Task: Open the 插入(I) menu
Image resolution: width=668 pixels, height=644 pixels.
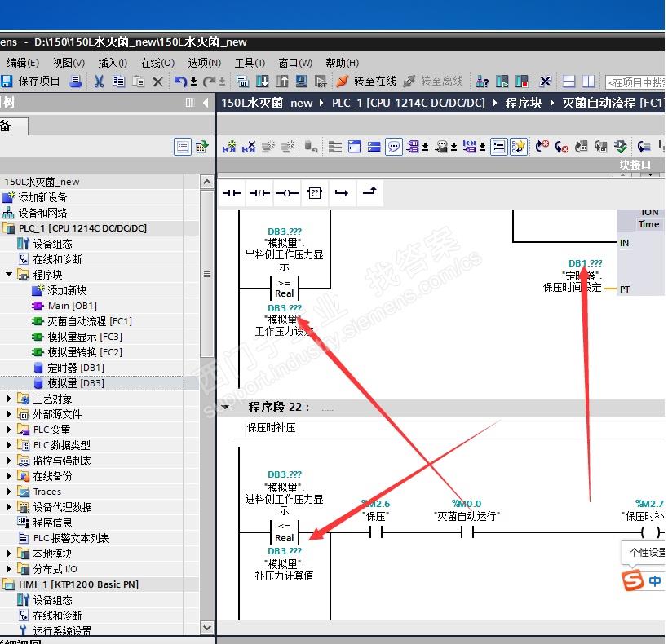Action: click(113, 63)
